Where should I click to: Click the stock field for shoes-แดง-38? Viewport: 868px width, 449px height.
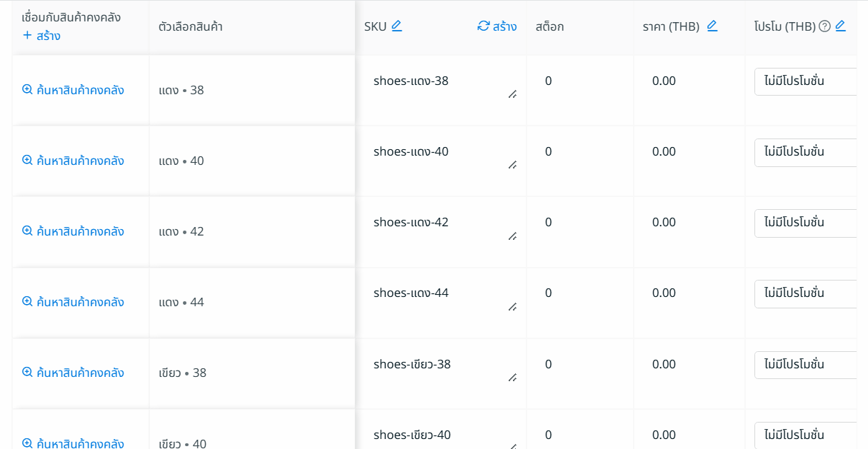coord(579,81)
